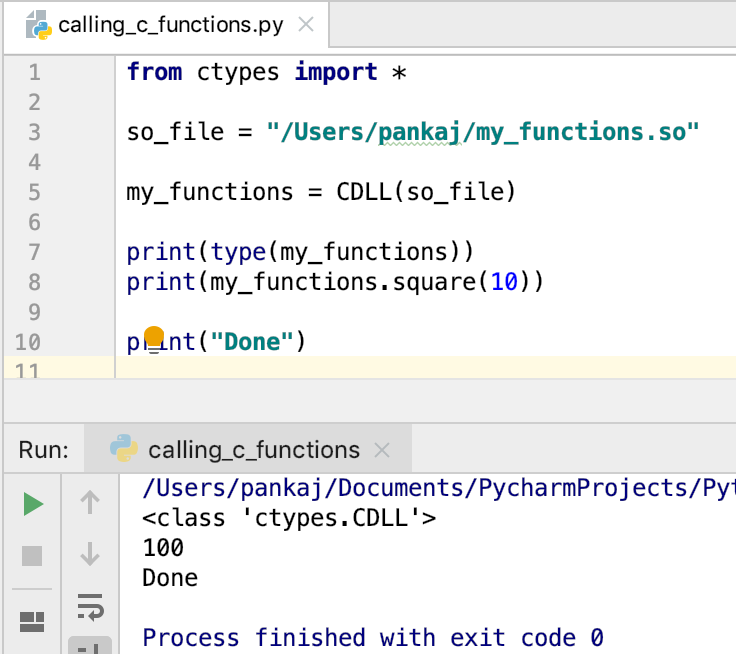Close the calling_c_functions.py editor tab
Image resolution: width=736 pixels, height=654 pixels.
pos(306,24)
